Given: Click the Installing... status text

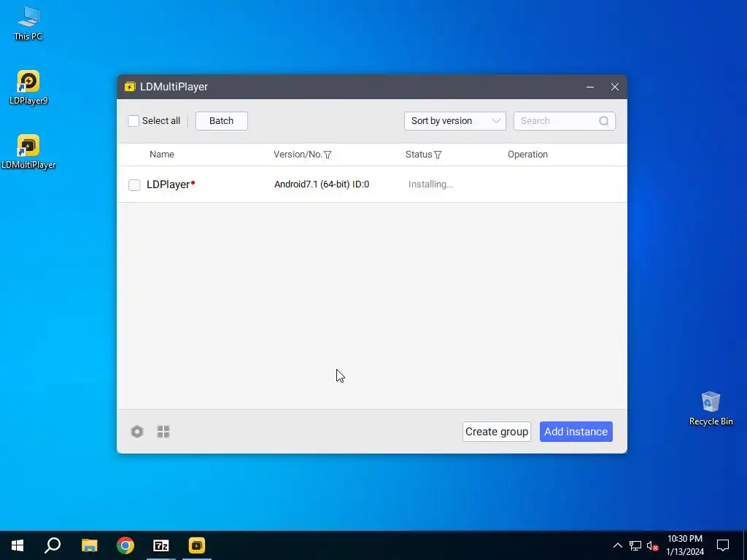Looking at the screenshot, I should (430, 184).
